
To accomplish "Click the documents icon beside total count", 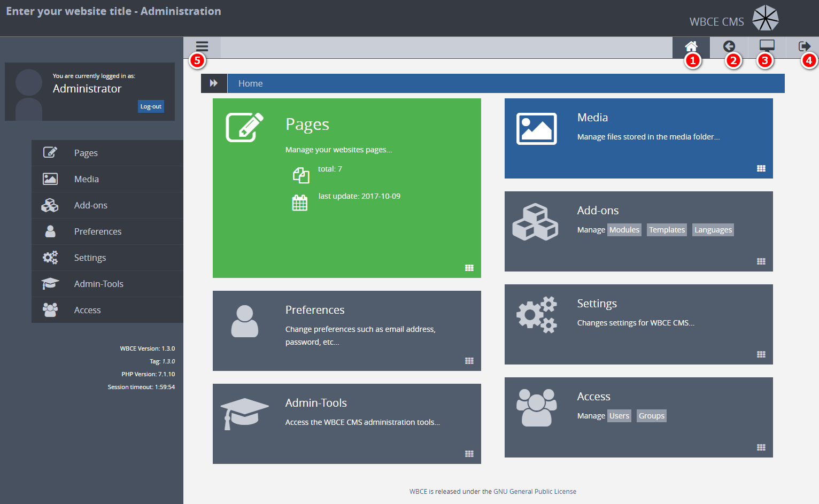I will pyautogui.click(x=301, y=175).
